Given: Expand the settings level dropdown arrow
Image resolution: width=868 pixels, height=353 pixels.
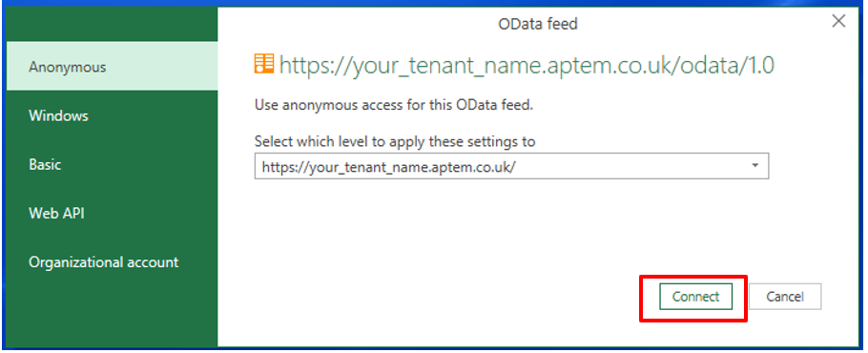Looking at the screenshot, I should point(755,165).
